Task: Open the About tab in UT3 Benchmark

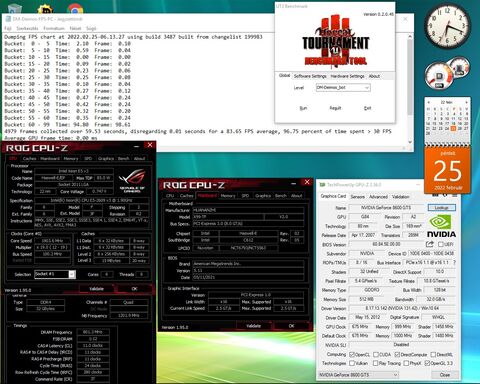Action: point(374,76)
